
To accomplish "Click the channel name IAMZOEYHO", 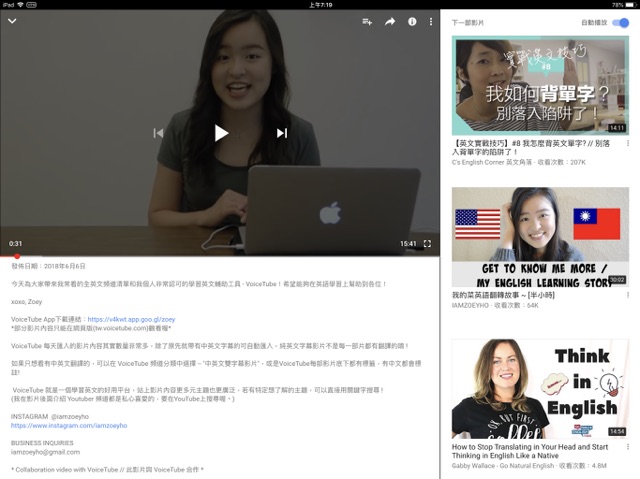I will [x=470, y=305].
